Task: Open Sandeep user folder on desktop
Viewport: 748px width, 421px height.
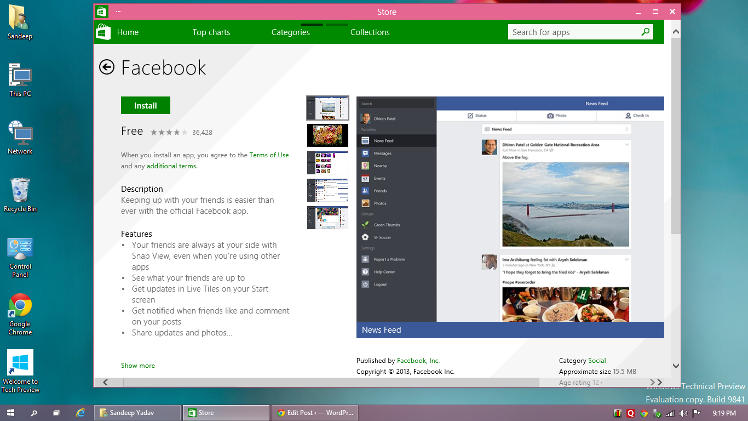Action: pyautogui.click(x=20, y=22)
